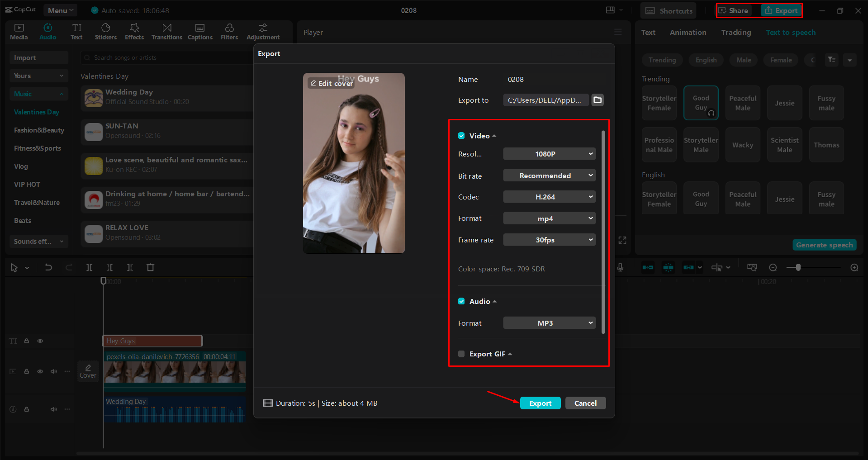This screenshot has width=868, height=460.
Task: Open the Tracking tab
Action: point(735,32)
